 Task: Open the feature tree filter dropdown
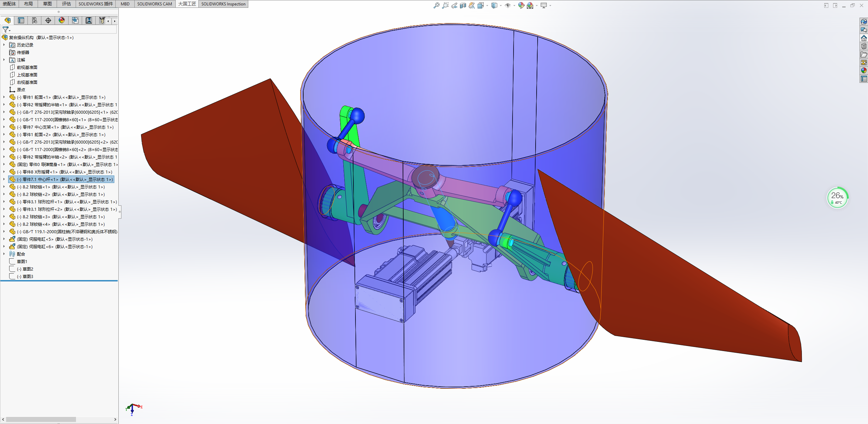tap(6, 30)
